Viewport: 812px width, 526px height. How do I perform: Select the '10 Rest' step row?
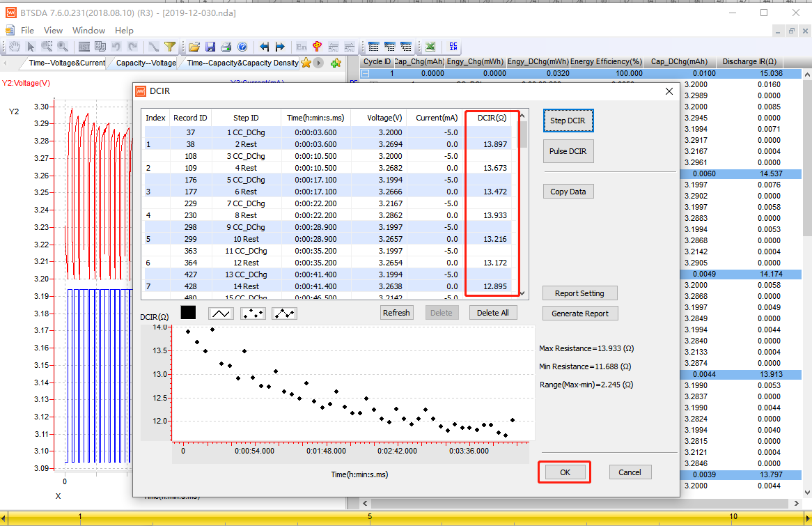[x=327, y=240]
